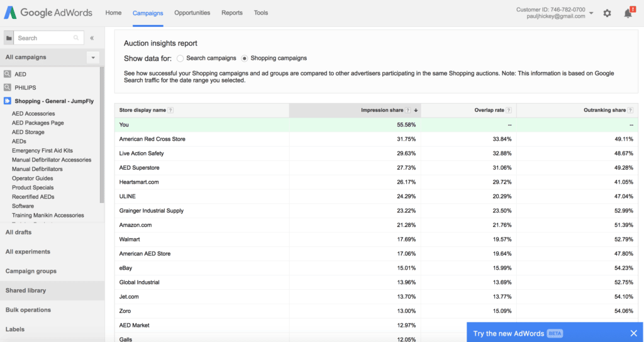
Task: Expand the All campaigns dropdown
Action: click(94, 58)
